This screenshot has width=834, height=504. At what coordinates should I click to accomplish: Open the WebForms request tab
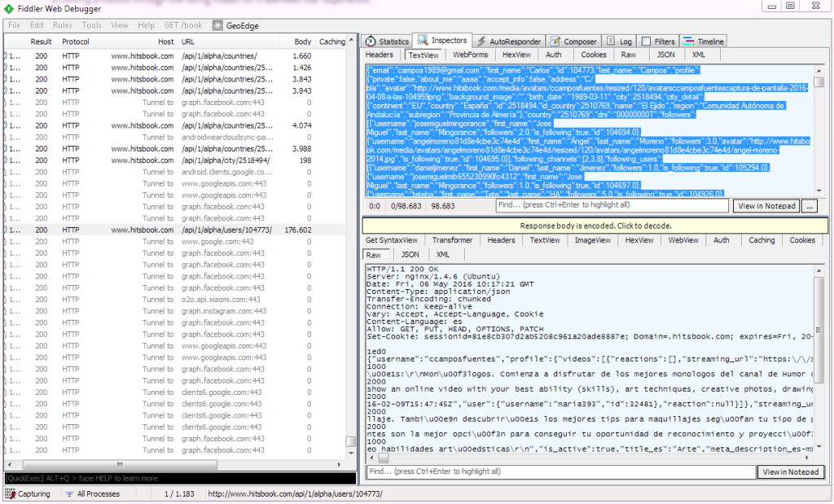point(470,55)
